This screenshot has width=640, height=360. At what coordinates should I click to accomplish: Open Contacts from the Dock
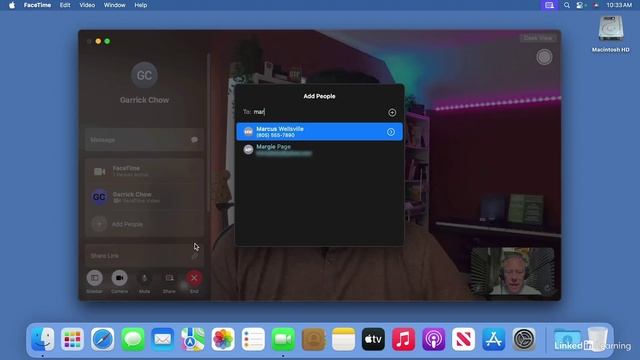[313, 339]
